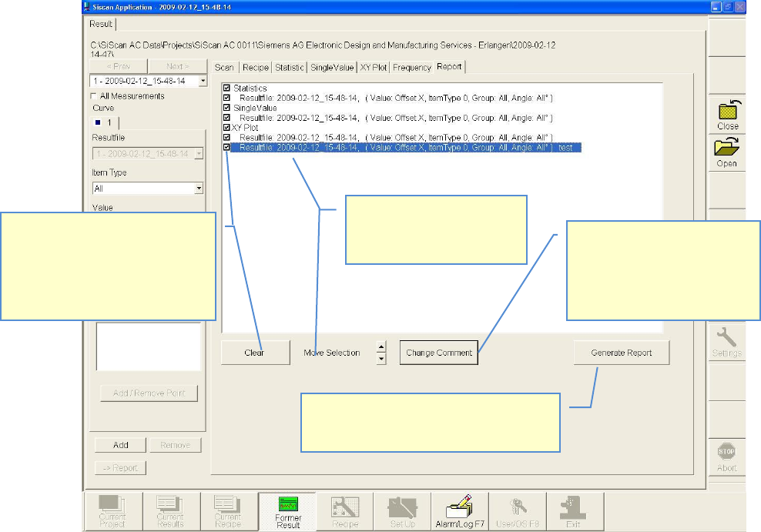Toggle checkbox of highlighted Resultfile test row

coord(226,147)
